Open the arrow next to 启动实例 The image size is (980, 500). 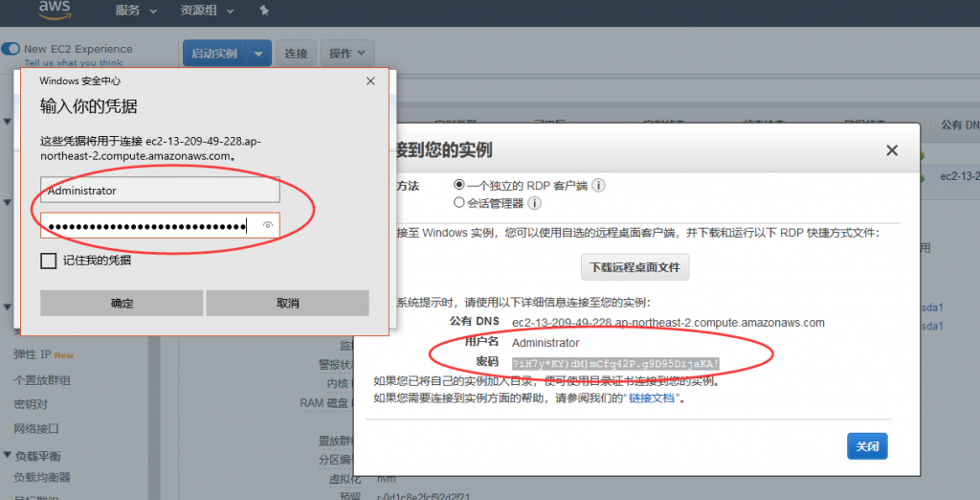coord(258,54)
